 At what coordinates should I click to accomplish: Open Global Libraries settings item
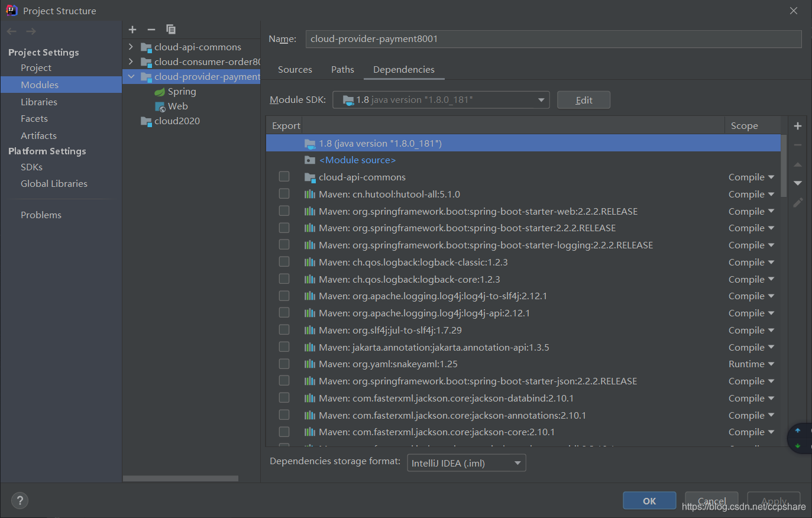[54, 184]
